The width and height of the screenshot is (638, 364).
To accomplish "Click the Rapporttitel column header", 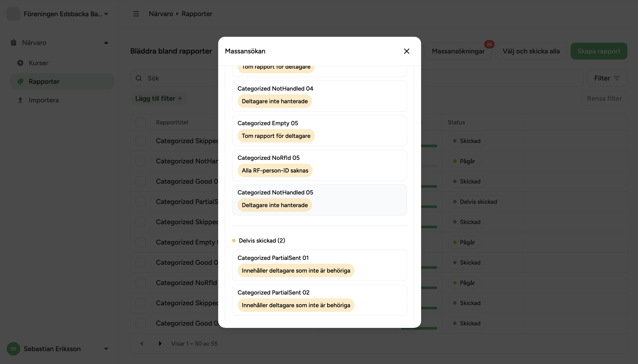I will click(x=172, y=122).
